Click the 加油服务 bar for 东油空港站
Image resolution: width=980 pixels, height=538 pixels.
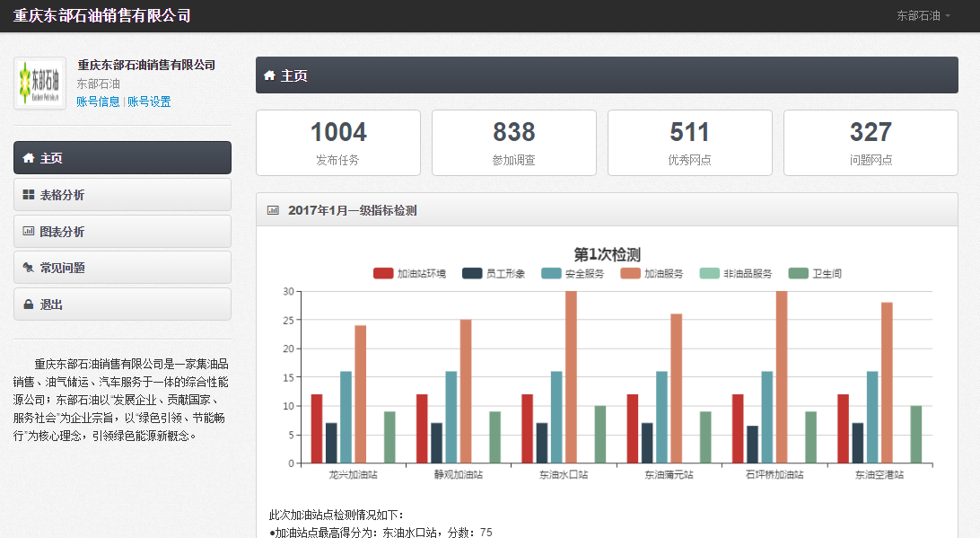point(887,383)
